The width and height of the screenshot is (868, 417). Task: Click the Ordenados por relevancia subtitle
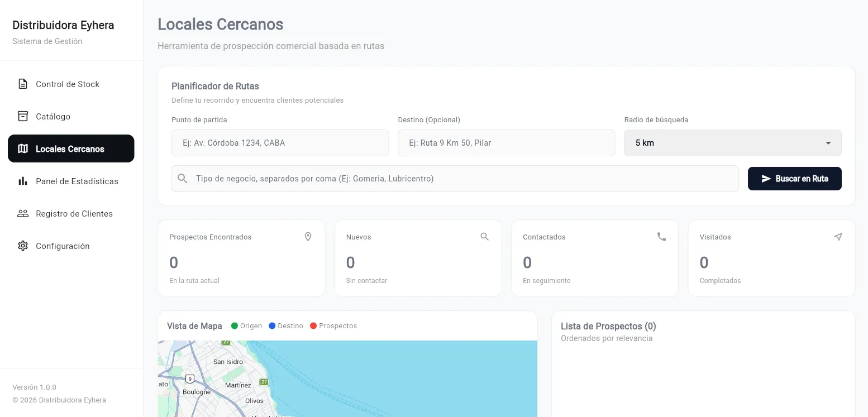[x=607, y=338]
